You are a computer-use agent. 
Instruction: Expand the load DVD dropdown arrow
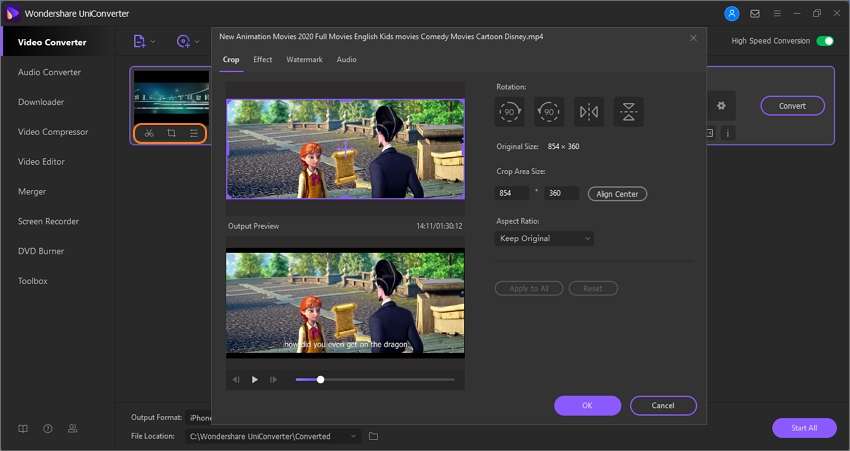coord(197,42)
